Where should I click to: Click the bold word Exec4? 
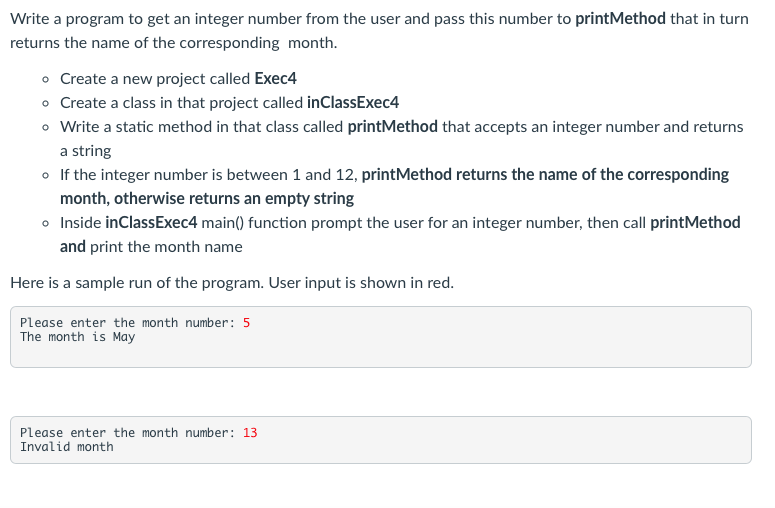(275, 79)
